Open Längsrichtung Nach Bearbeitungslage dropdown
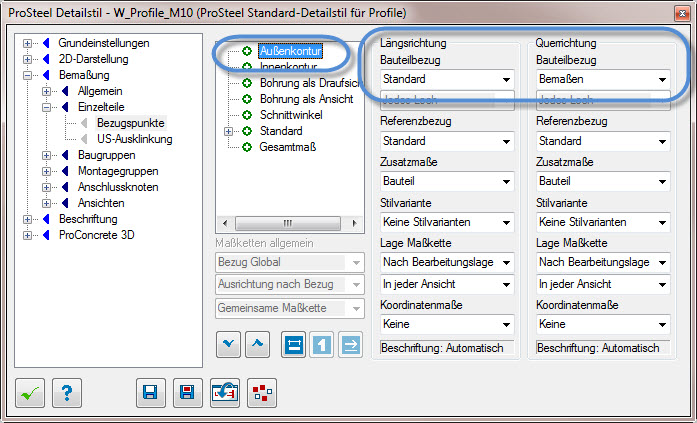The image size is (697, 423). click(x=447, y=262)
